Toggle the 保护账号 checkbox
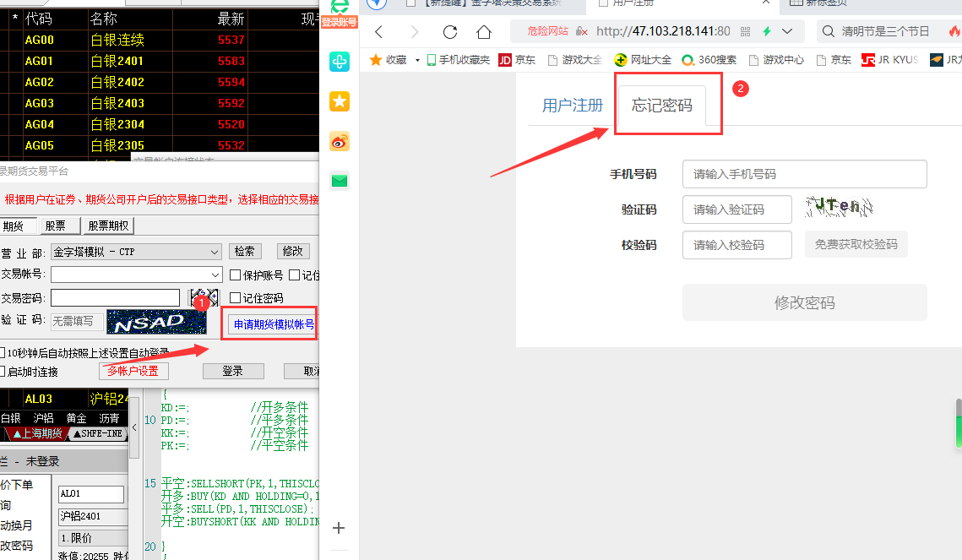962x560 pixels. click(235, 275)
